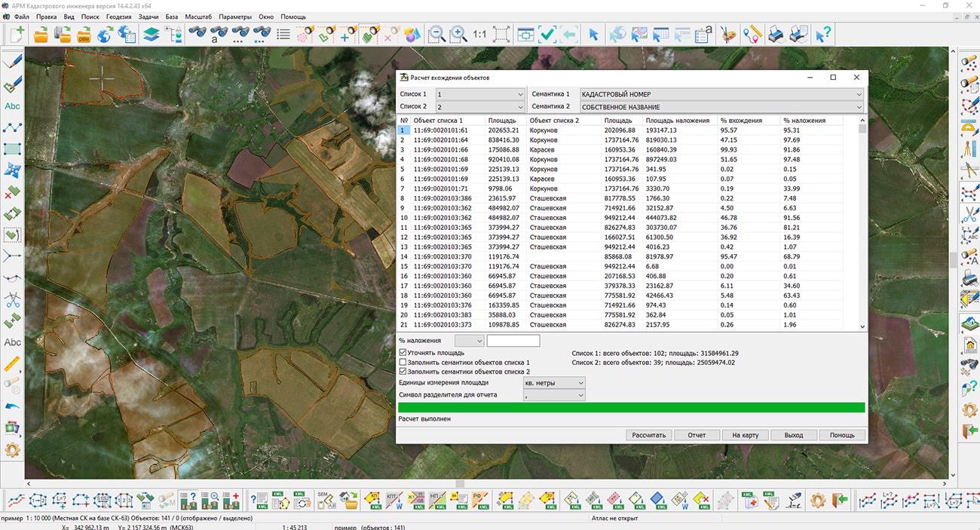
Task: Click the layers stack icon in toolbar
Action: 152,34
